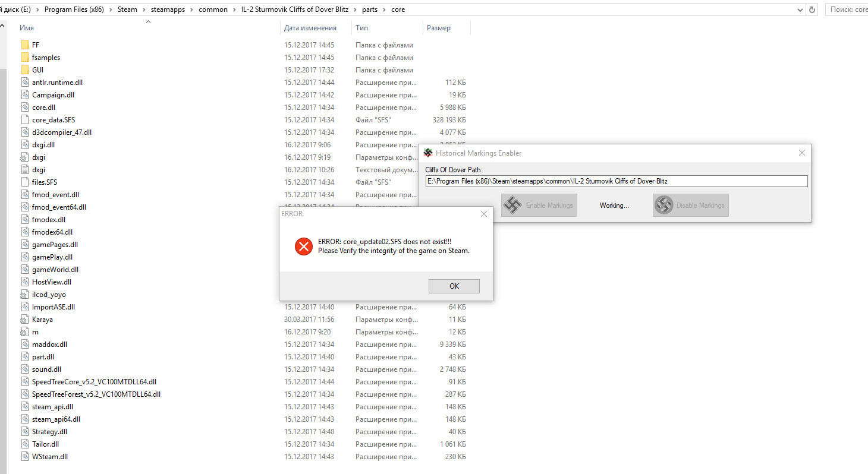The width and height of the screenshot is (868, 474).
Task: Select ilcod_yoyo config file icon
Action: pos(24,295)
